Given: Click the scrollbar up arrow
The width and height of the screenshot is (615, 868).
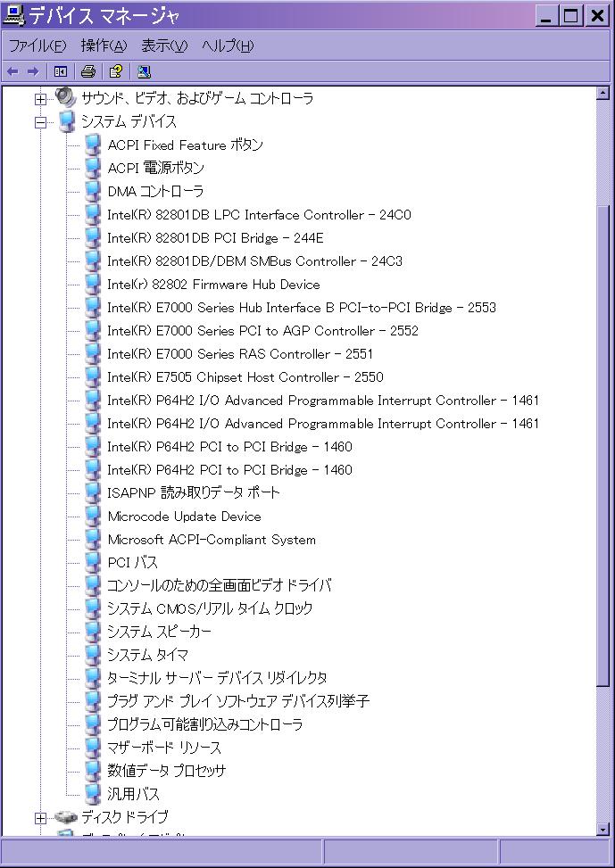Looking at the screenshot, I should pyautogui.click(x=603, y=93).
